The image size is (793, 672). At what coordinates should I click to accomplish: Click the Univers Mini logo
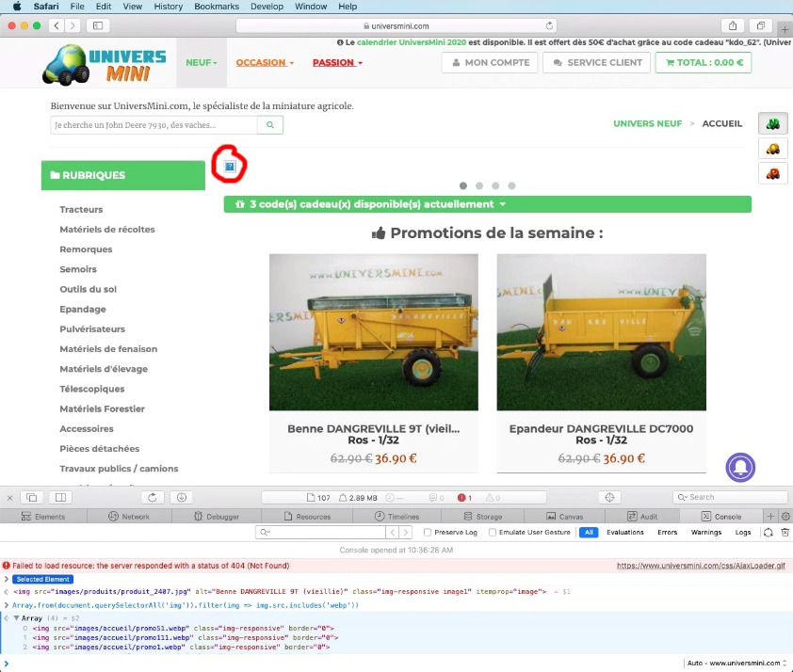pos(105,64)
